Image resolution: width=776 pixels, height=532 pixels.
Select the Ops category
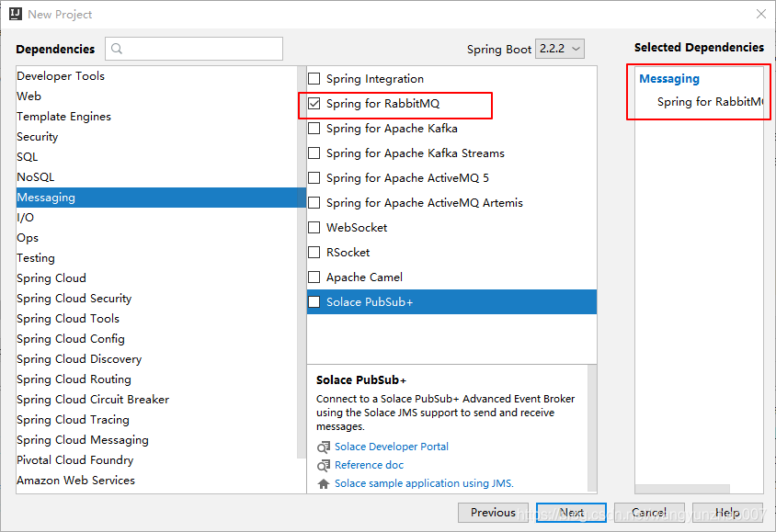(156, 238)
